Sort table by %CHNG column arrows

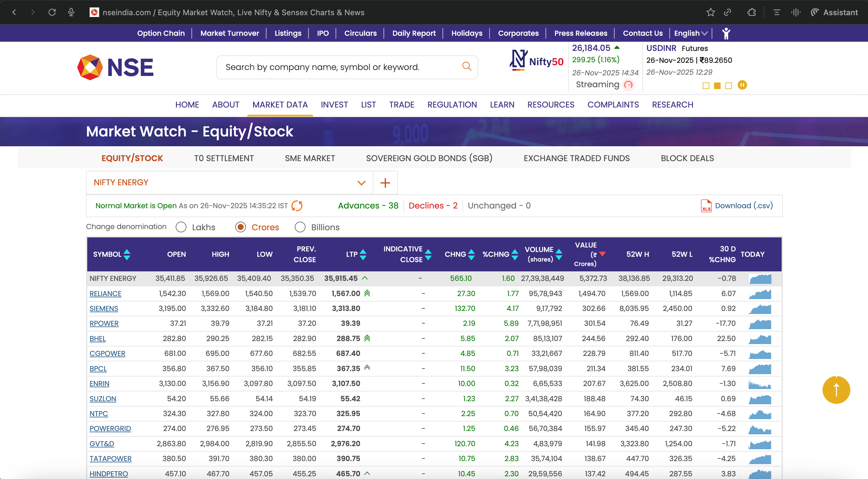tap(515, 254)
